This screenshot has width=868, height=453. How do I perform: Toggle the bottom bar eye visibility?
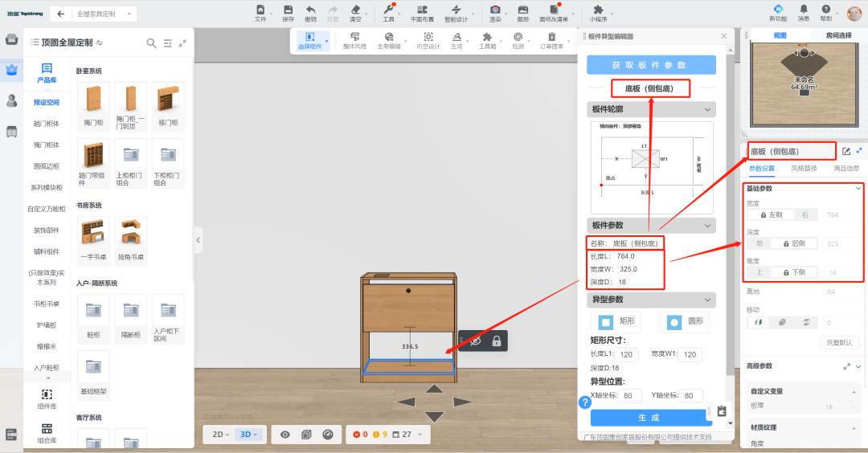tap(285, 435)
